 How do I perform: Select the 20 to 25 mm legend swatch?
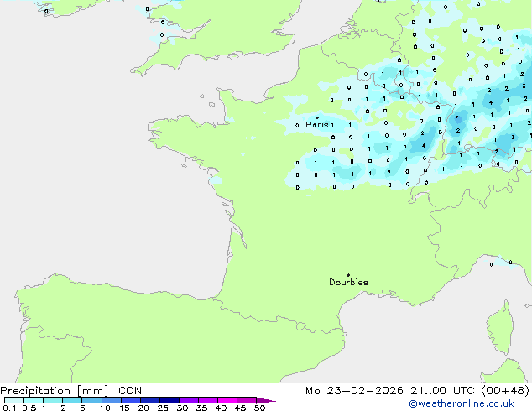coord(150,400)
